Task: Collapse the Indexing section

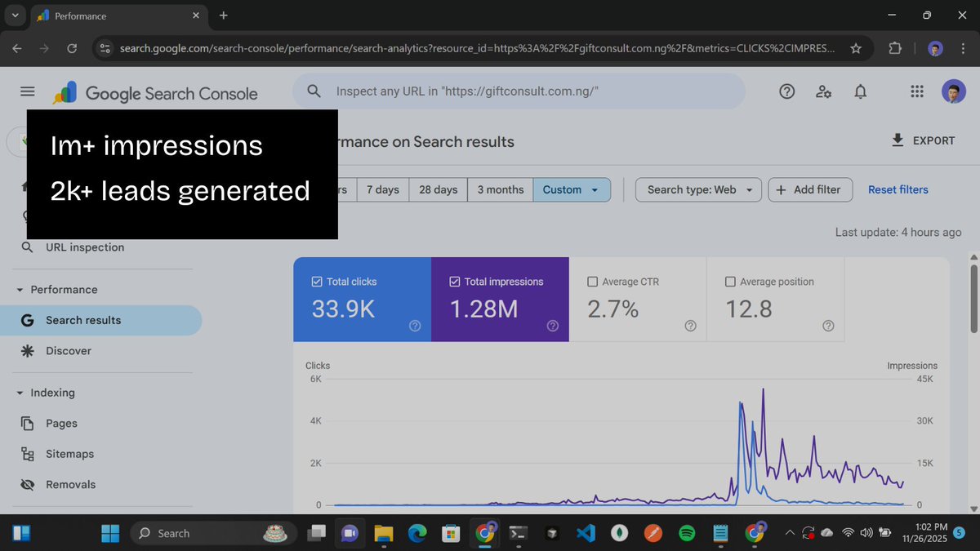Action: coord(20,393)
